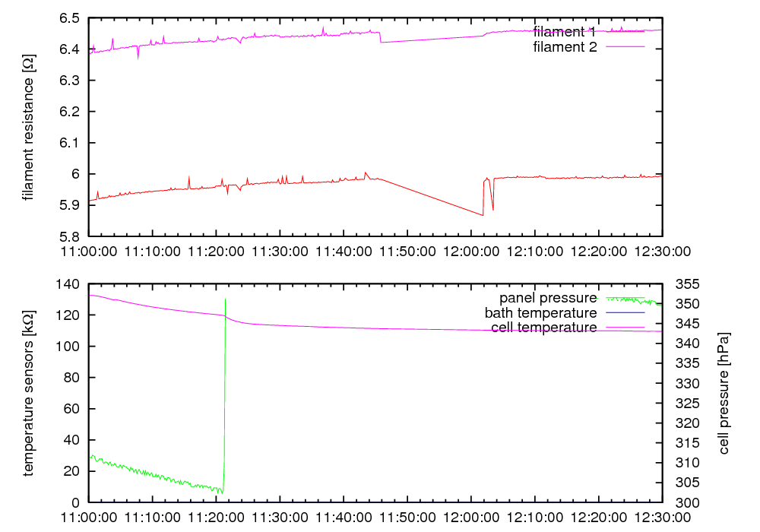Select the panel pressure legend entry
The width and height of the screenshot is (760, 532).
(547, 297)
